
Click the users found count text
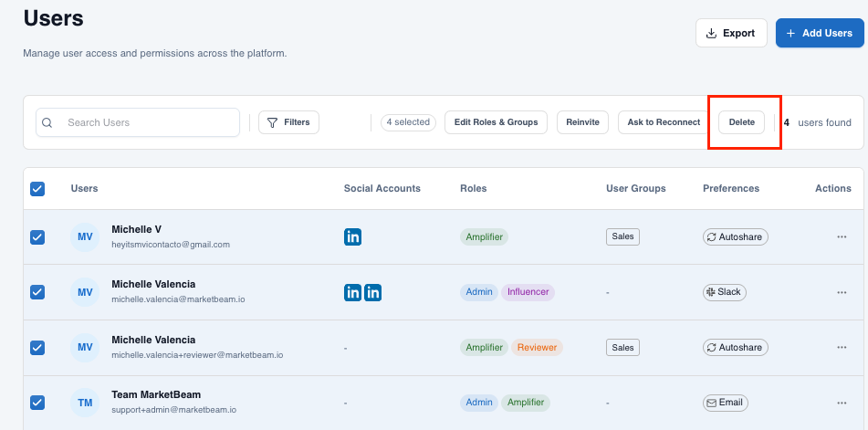point(817,123)
